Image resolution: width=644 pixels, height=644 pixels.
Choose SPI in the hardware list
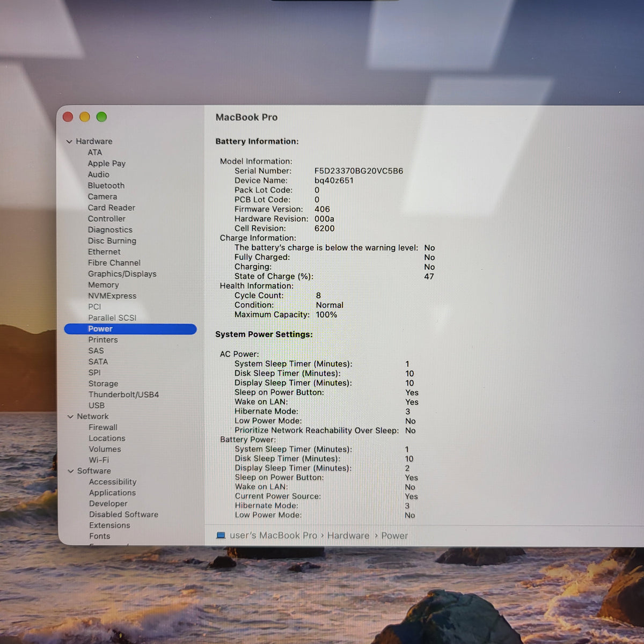[94, 372]
